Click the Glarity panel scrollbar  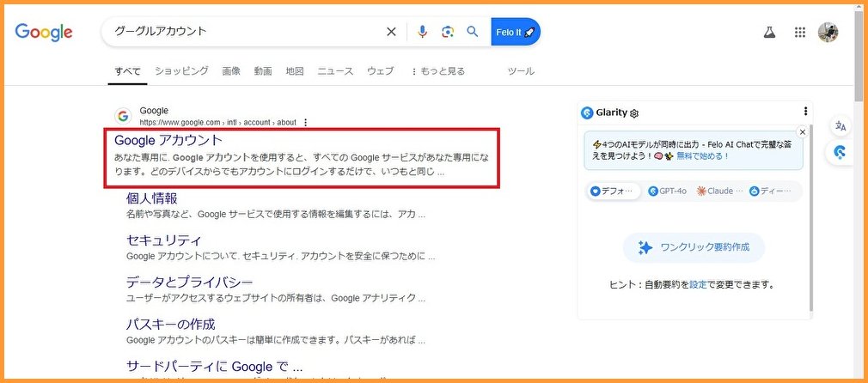click(x=810, y=217)
